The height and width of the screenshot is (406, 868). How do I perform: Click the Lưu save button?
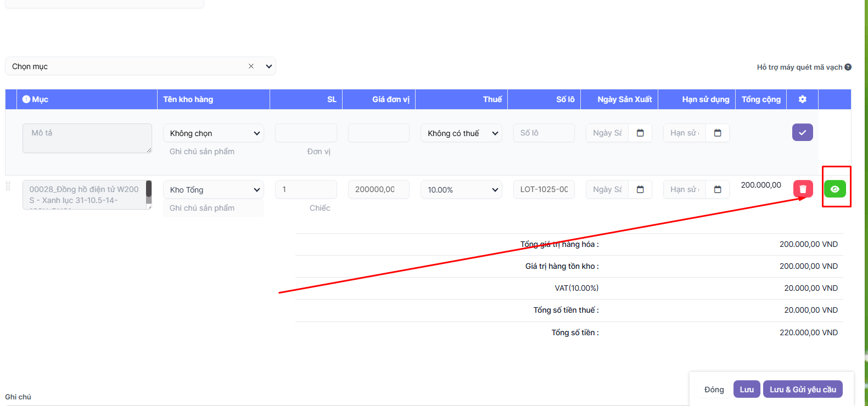(747, 390)
